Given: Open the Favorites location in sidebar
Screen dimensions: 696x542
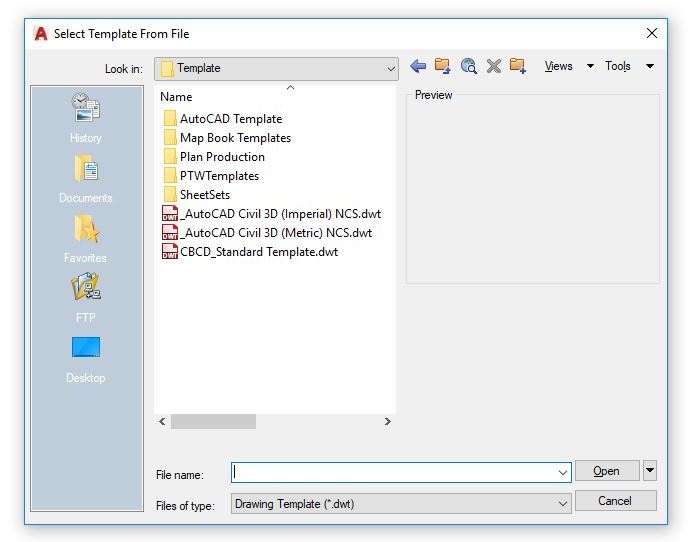Looking at the screenshot, I should click(x=86, y=239).
